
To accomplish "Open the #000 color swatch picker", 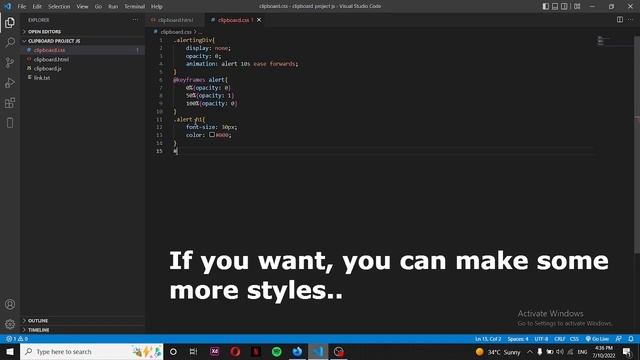I will point(212,134).
